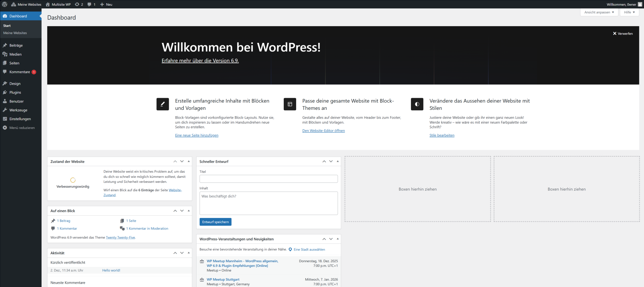Open Multisite WP site menu

[58, 4]
